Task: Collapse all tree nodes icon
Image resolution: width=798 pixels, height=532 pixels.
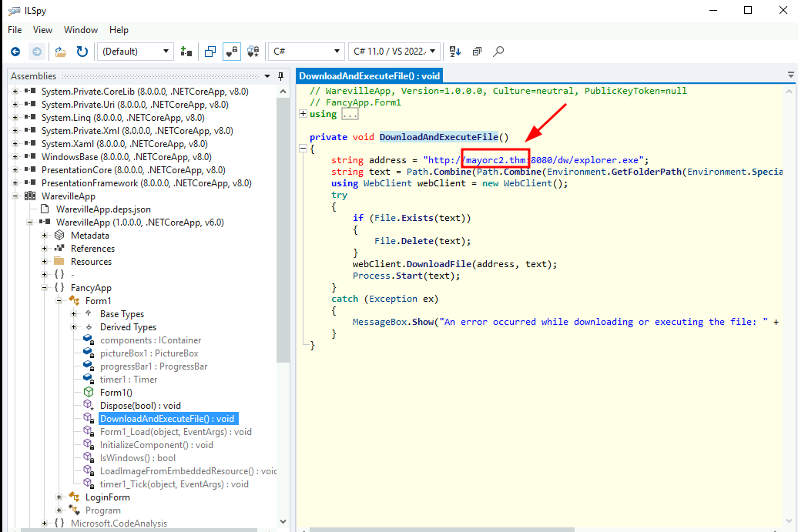Action: (x=477, y=52)
